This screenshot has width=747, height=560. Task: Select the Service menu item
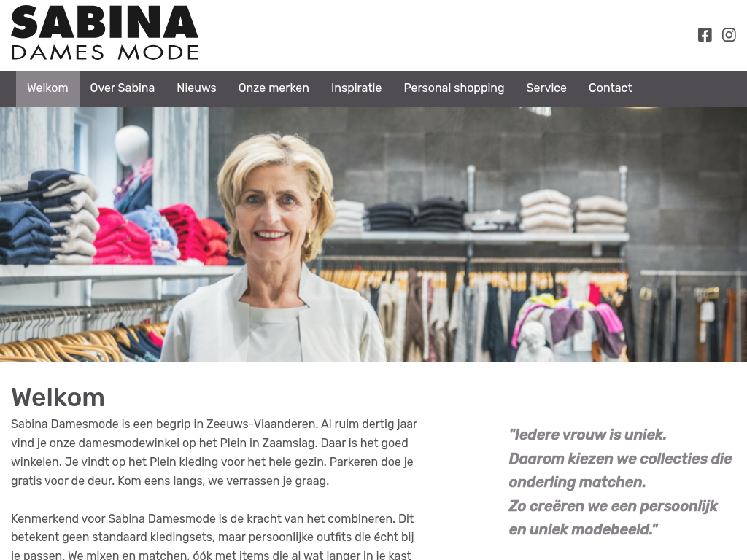coord(546,88)
